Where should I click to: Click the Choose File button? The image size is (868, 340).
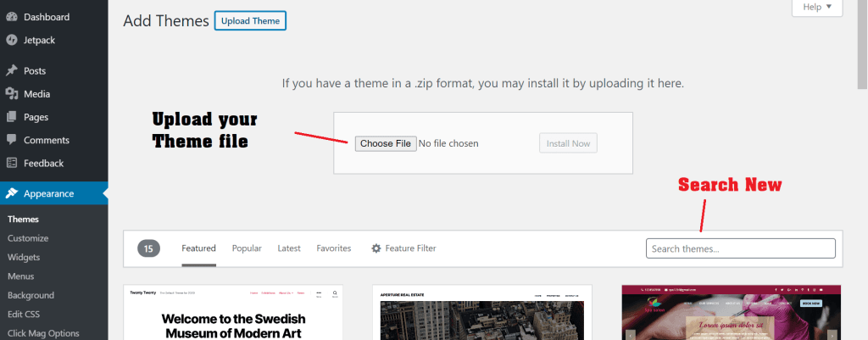pos(385,143)
